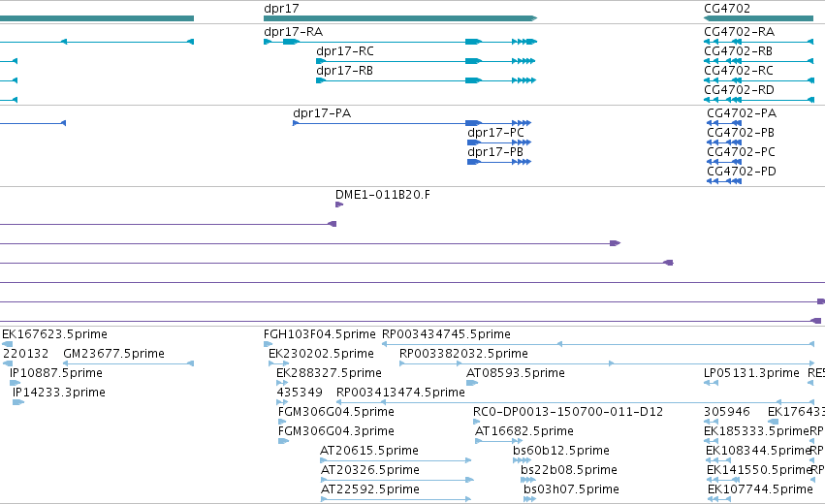Select the CG4702-PD protein label

pyautogui.click(x=742, y=172)
